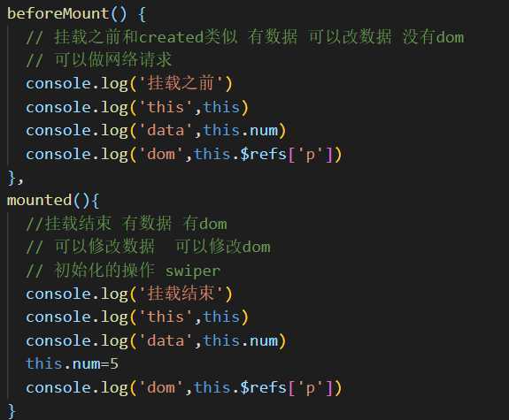509x420 pixels.
Task: Click the comment 挂载结束 有数据 有dom
Action: coord(127,224)
